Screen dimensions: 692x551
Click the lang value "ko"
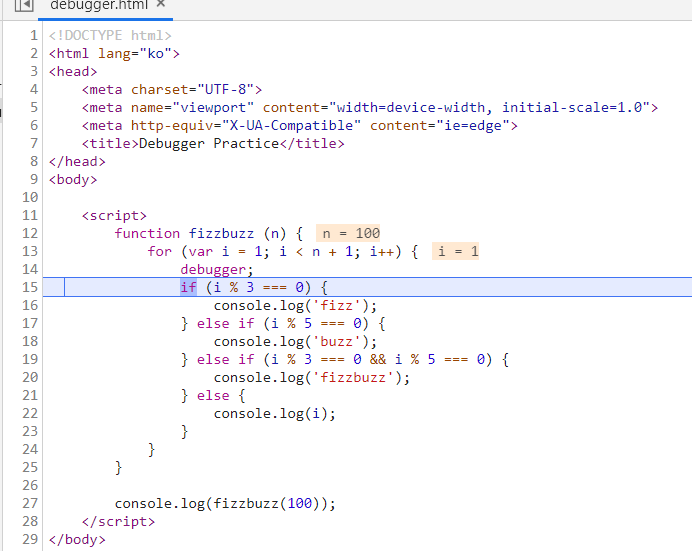click(155, 53)
